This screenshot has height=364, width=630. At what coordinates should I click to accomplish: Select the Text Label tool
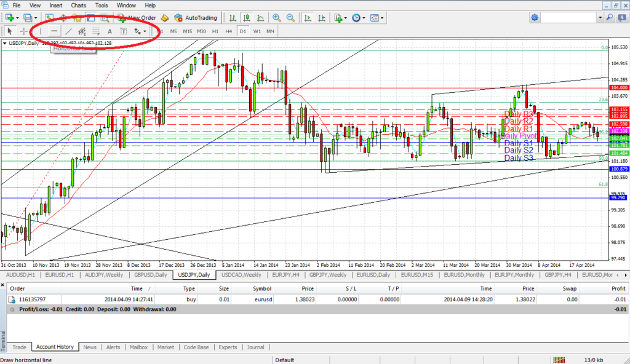point(123,31)
